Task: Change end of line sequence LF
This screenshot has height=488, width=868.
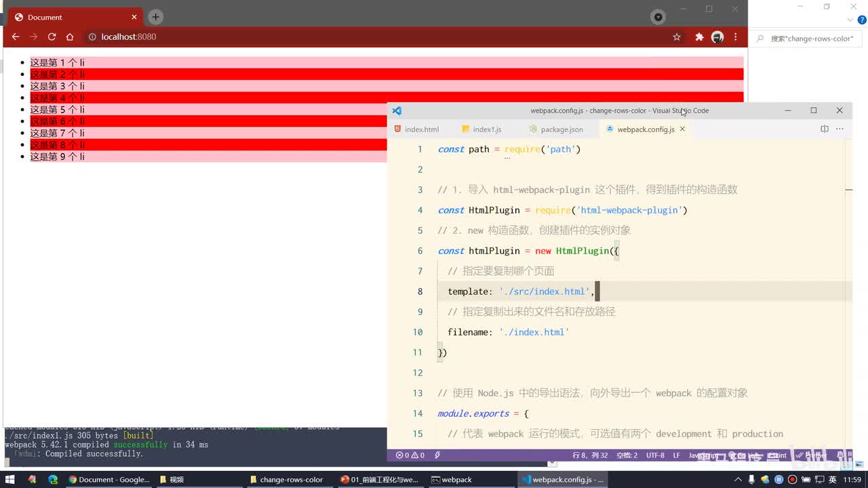Action: 676,455
